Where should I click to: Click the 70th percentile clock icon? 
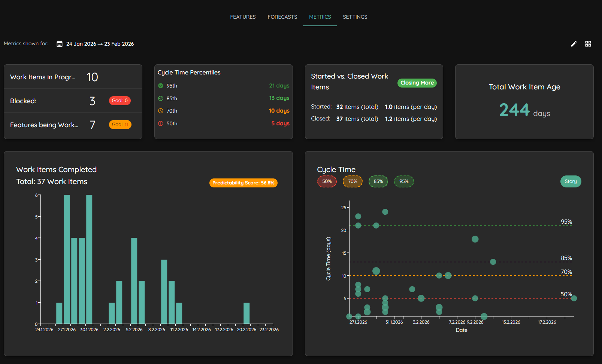(161, 111)
